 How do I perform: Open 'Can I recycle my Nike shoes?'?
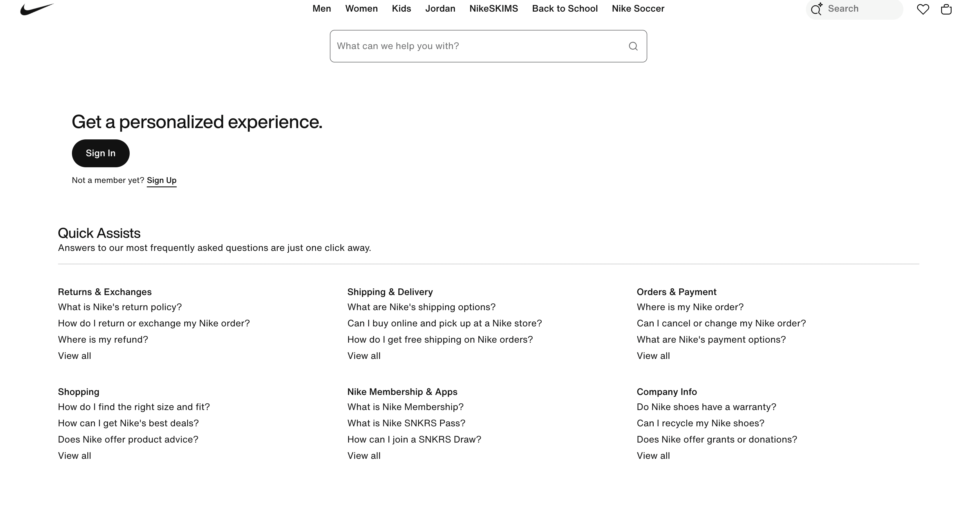700,423
